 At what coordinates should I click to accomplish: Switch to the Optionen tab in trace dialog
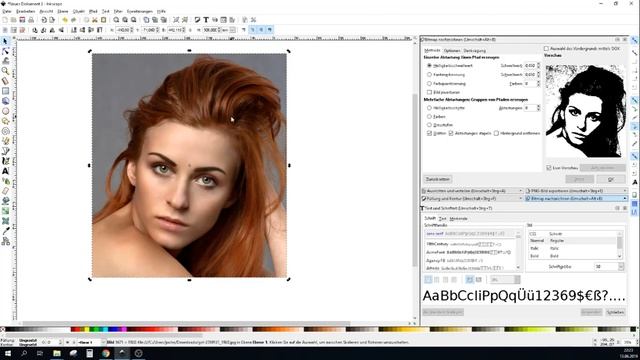452,51
